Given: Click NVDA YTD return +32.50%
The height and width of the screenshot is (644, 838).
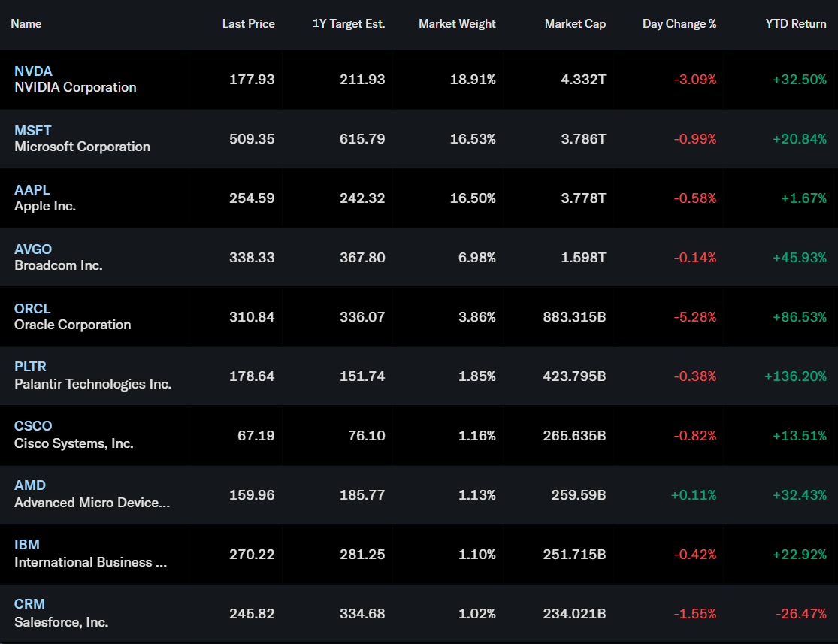Looking at the screenshot, I should 800,79.
